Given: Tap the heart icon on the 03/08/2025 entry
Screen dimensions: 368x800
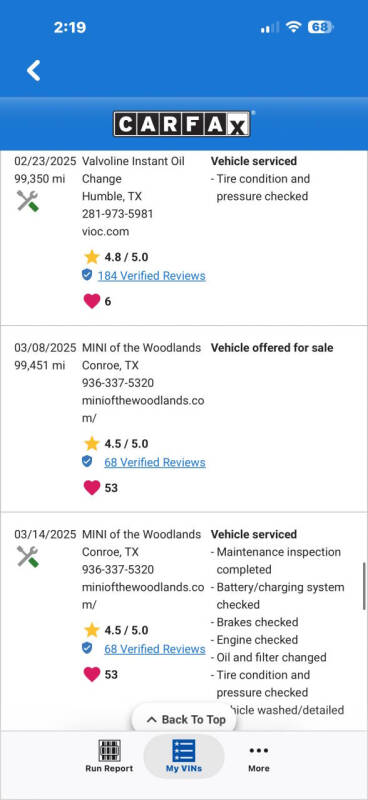Looking at the screenshot, I should (91, 488).
